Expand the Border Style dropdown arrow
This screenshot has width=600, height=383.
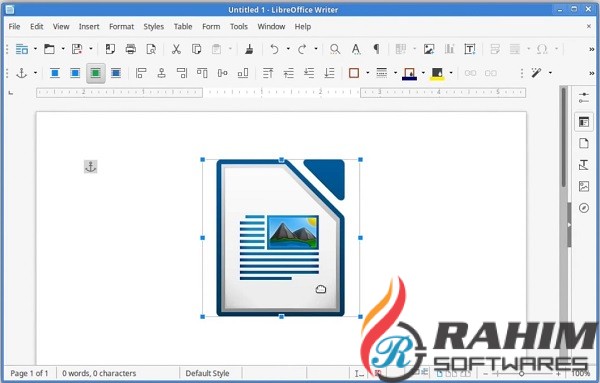pyautogui.click(x=395, y=73)
